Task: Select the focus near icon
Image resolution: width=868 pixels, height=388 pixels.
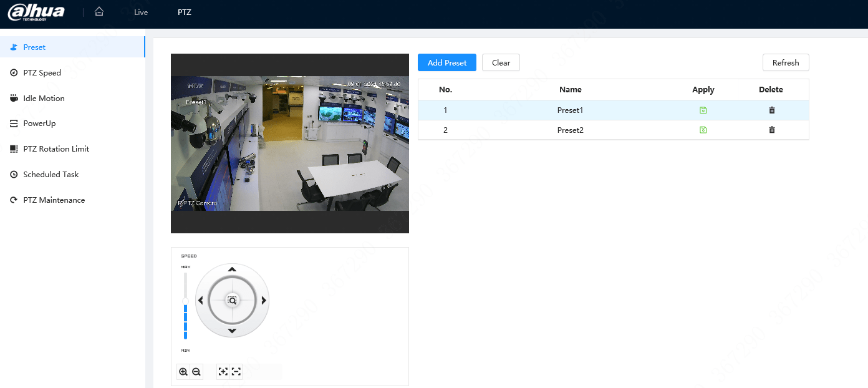Action: tap(223, 371)
